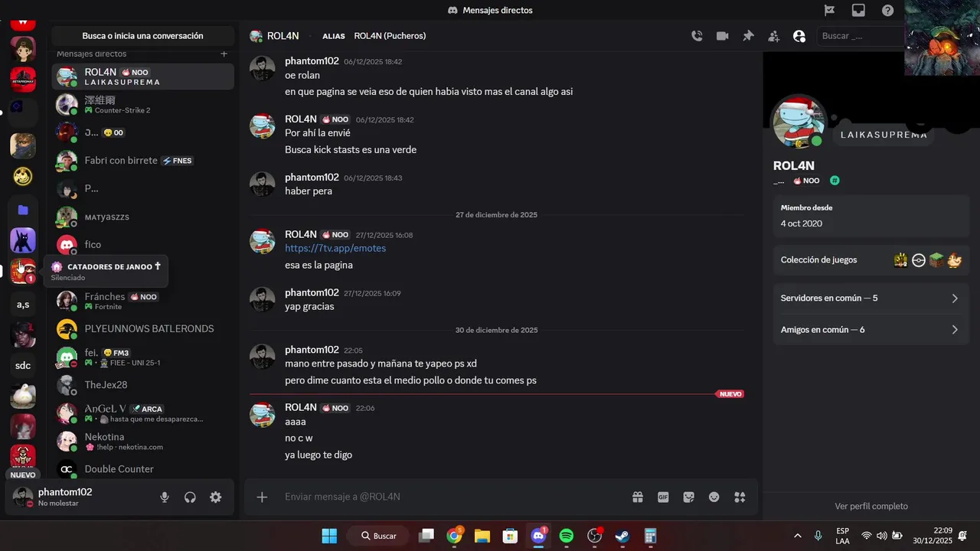The image size is (980, 551).
Task: Start a voice call with ROL4N
Action: point(697,36)
